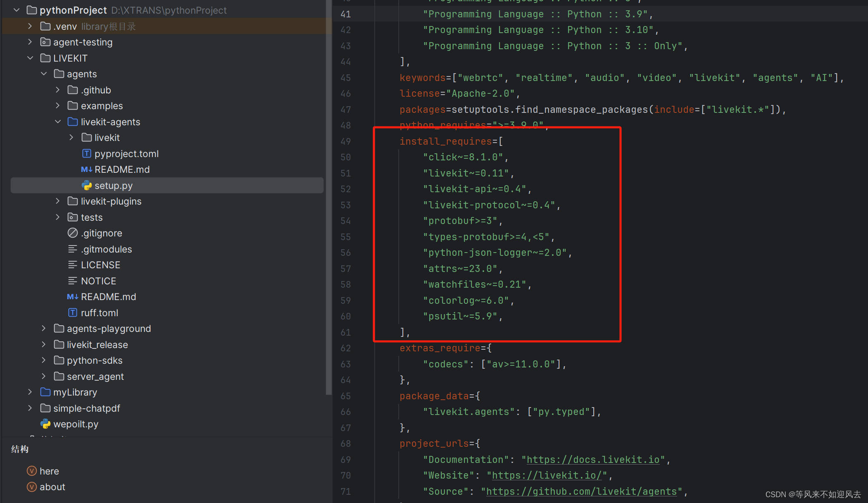Collapse the pythonProject root node
868x503 pixels.
click(x=17, y=10)
